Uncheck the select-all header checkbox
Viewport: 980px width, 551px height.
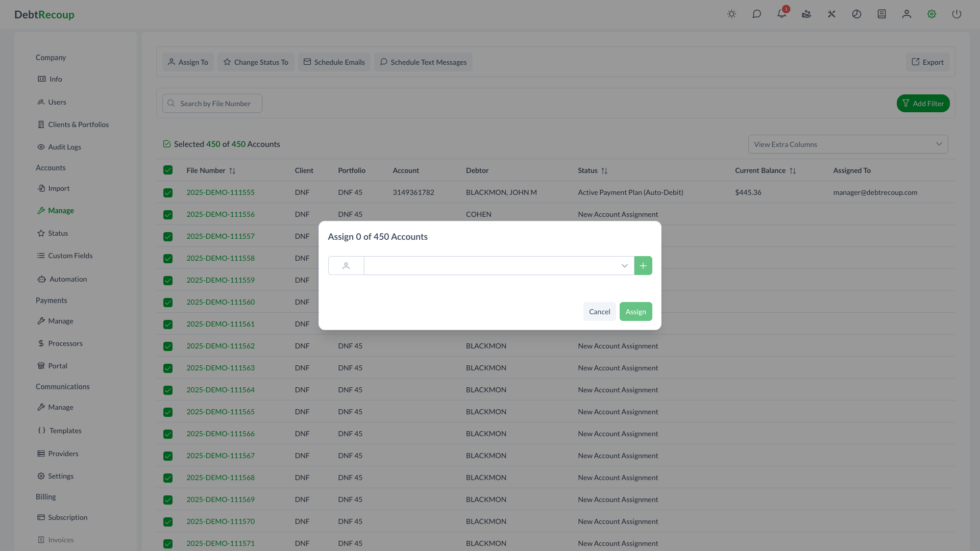(168, 170)
